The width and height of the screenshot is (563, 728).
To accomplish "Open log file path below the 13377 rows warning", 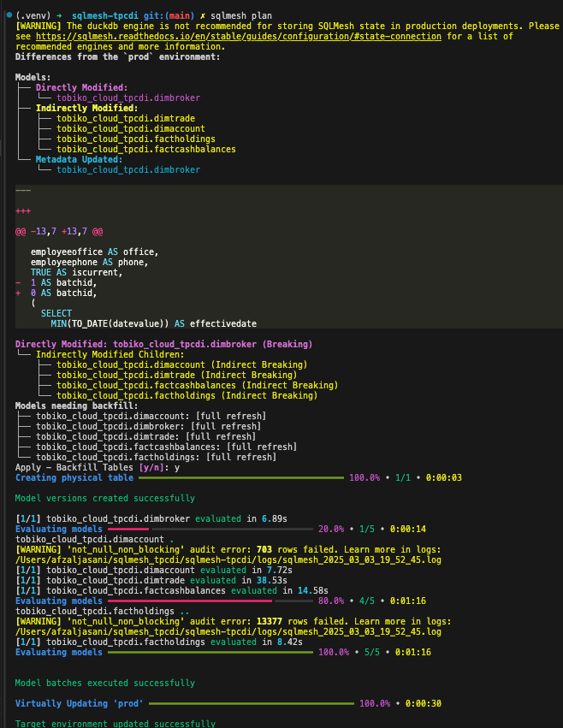I will pyautogui.click(x=228, y=631).
